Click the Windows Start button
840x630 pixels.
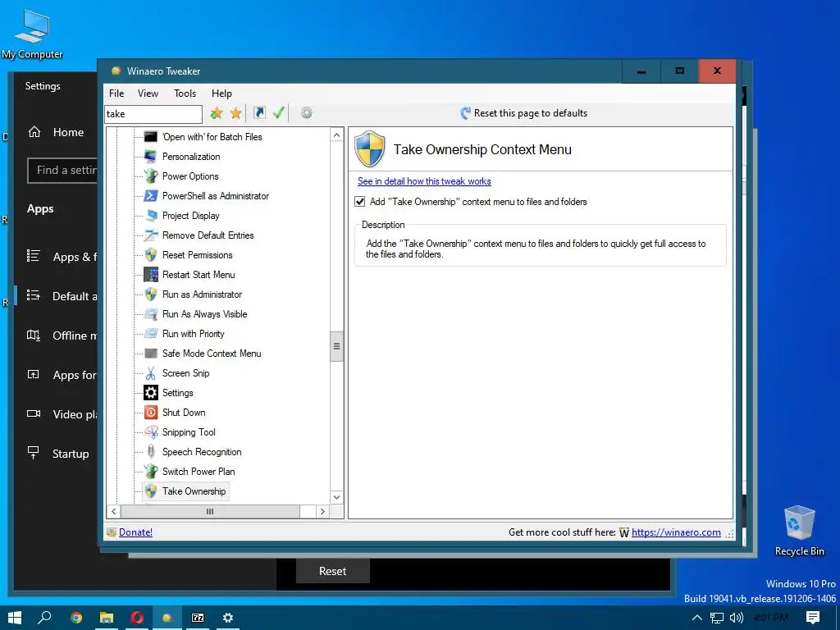coord(15,618)
